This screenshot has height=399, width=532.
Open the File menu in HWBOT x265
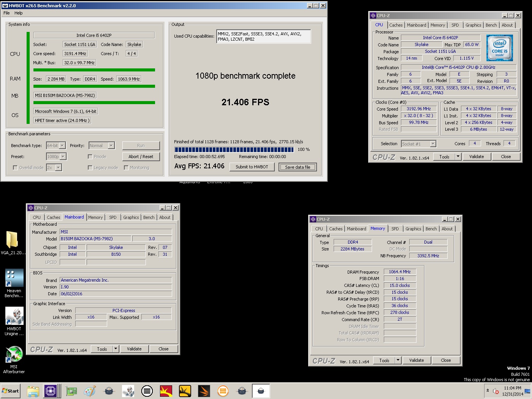[x=6, y=13]
